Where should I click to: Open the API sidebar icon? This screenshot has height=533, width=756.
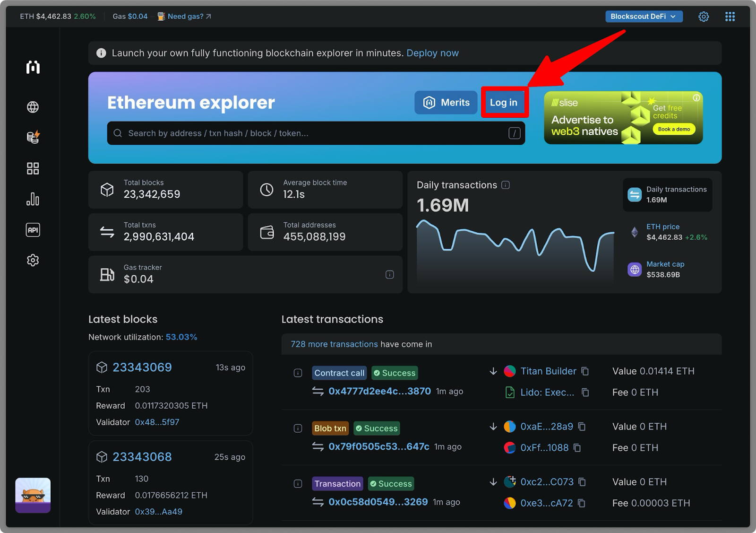point(33,230)
